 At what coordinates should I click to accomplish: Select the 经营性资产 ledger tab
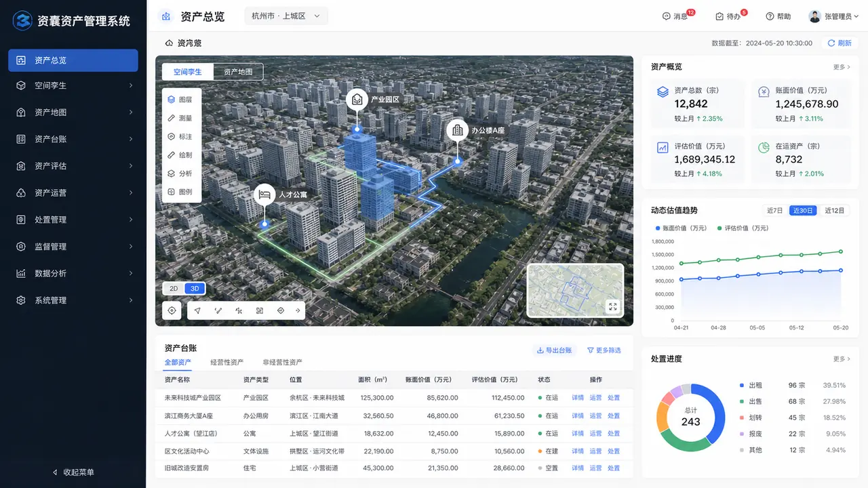pyautogui.click(x=226, y=363)
